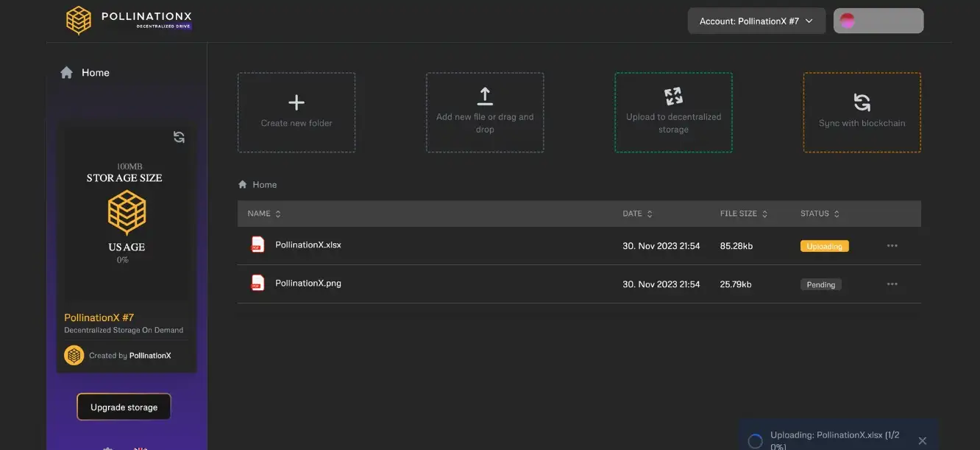Click the plus icon to create new folder
This screenshot has height=450, width=980.
tap(296, 102)
